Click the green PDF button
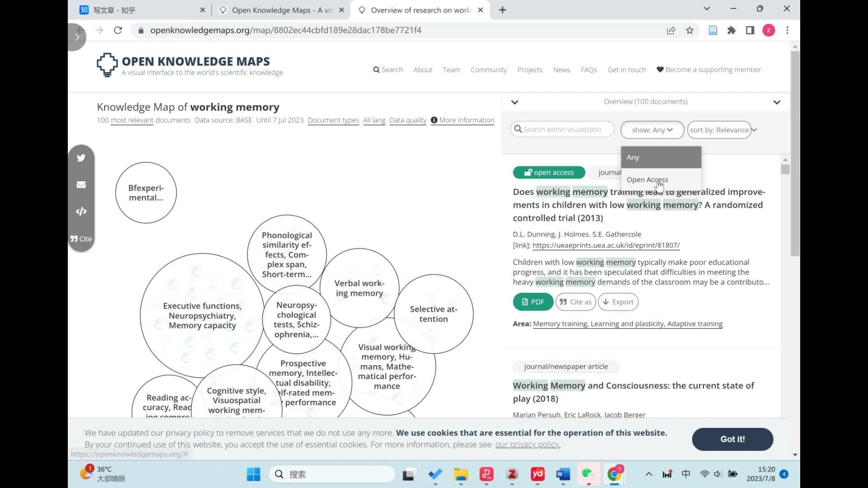The width and height of the screenshot is (868, 488). pos(533,302)
